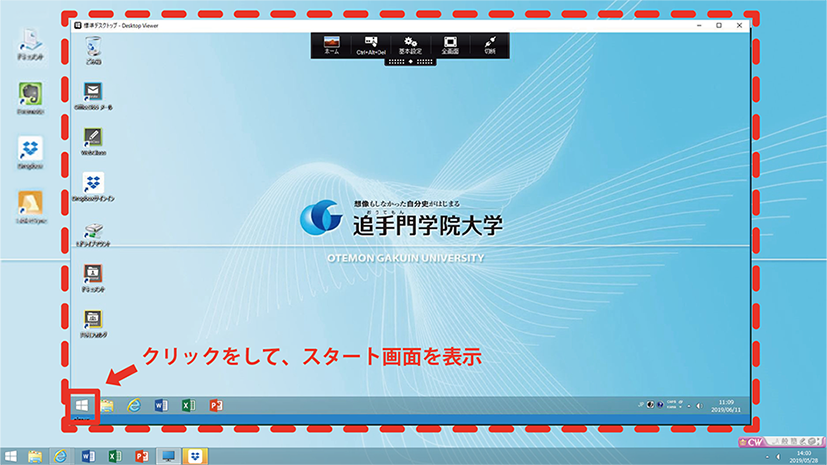The image size is (827, 465).
Task: Switch to 全画面 full screen mode
Action: point(450,45)
